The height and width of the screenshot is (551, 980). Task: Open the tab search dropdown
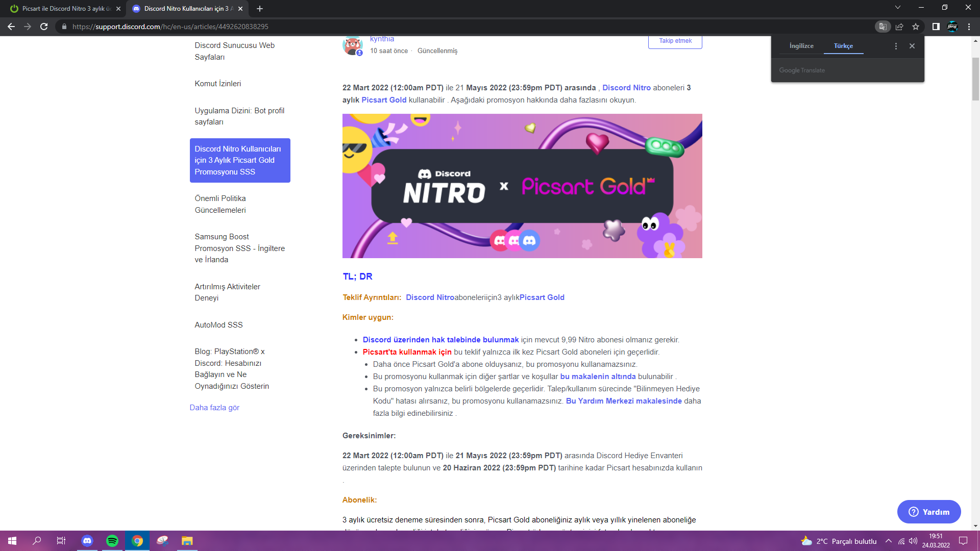tap(897, 8)
